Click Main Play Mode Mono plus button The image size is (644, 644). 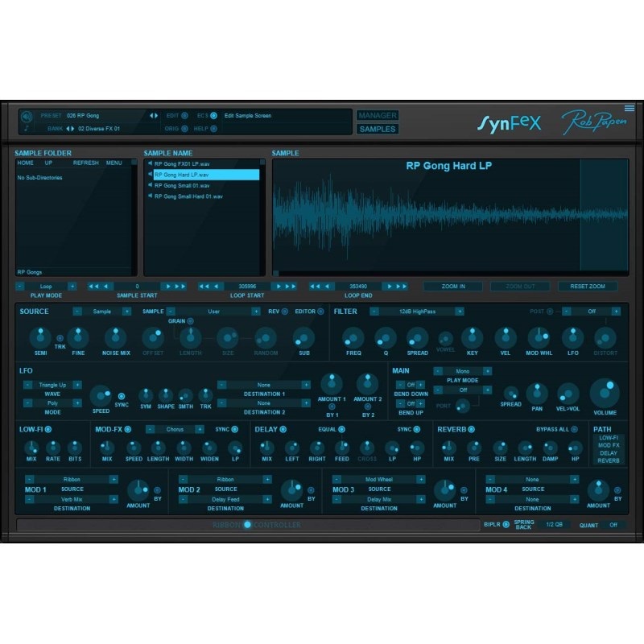(x=487, y=371)
